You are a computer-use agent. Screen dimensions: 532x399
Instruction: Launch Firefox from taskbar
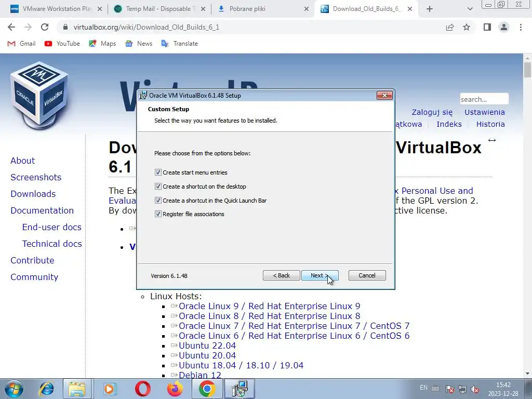point(175,389)
